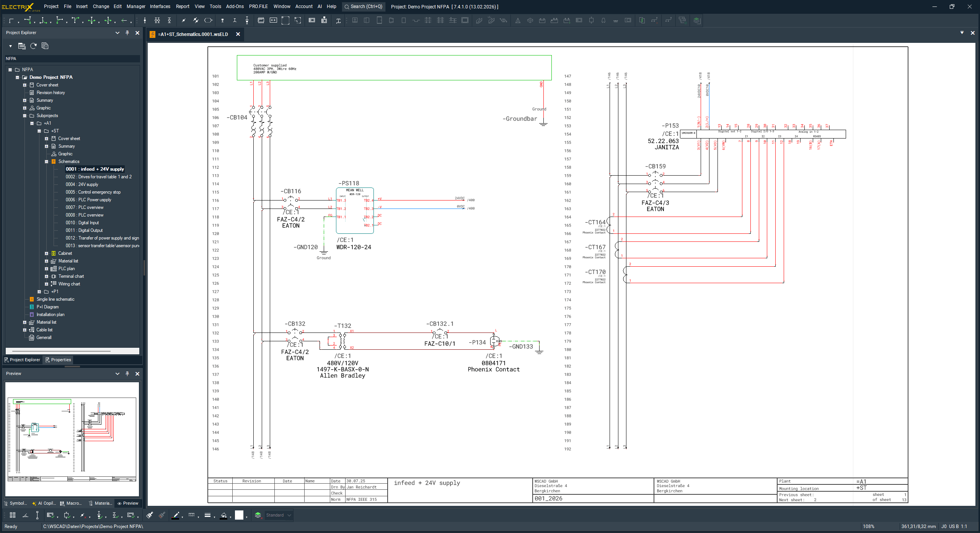Pin the Project Explorer panel
The height and width of the screenshot is (533, 980).
[x=127, y=33]
